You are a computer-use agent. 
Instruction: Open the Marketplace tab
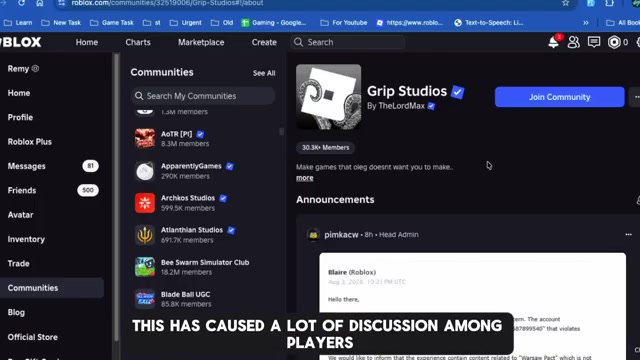(201, 42)
